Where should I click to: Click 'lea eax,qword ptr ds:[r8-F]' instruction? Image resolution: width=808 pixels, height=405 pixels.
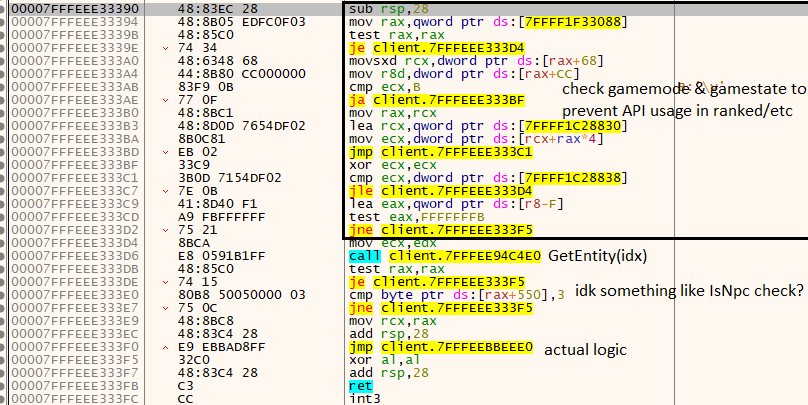(x=456, y=204)
